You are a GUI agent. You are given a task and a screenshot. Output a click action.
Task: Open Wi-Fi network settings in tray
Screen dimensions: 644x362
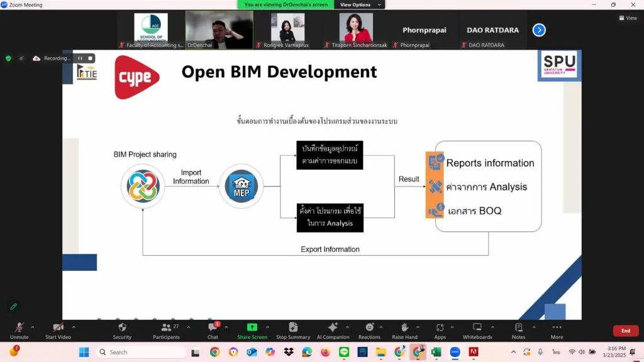[572, 352]
